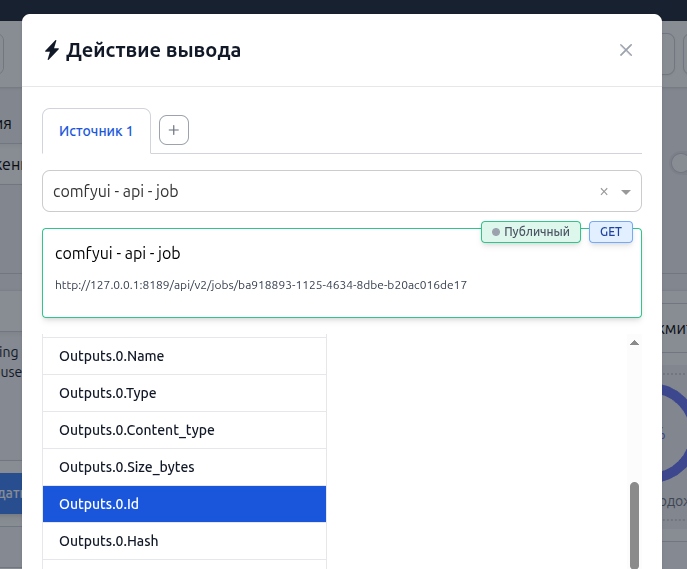Viewport: 687px width, 569px height.
Task: Select the Outputs.0.Hash field
Action: 184,541
